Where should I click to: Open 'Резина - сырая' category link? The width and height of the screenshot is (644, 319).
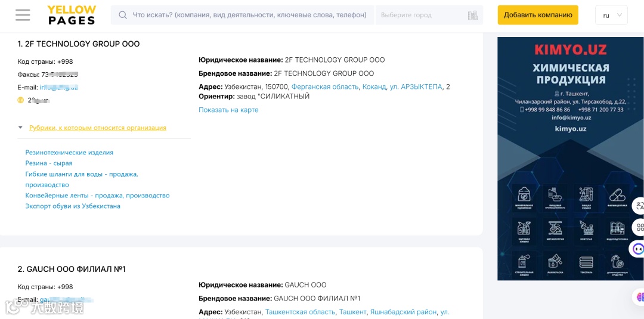coord(49,163)
